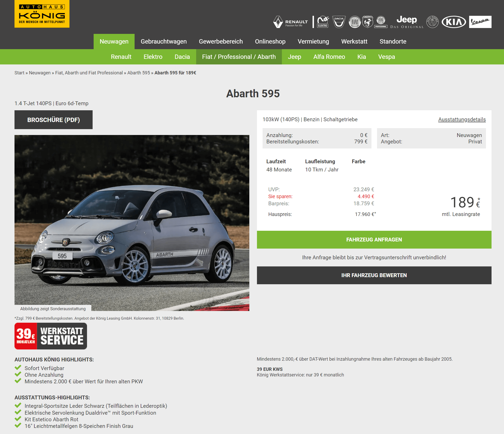Open Gebrauchtwagen menu
504x434 pixels.
pos(164,42)
